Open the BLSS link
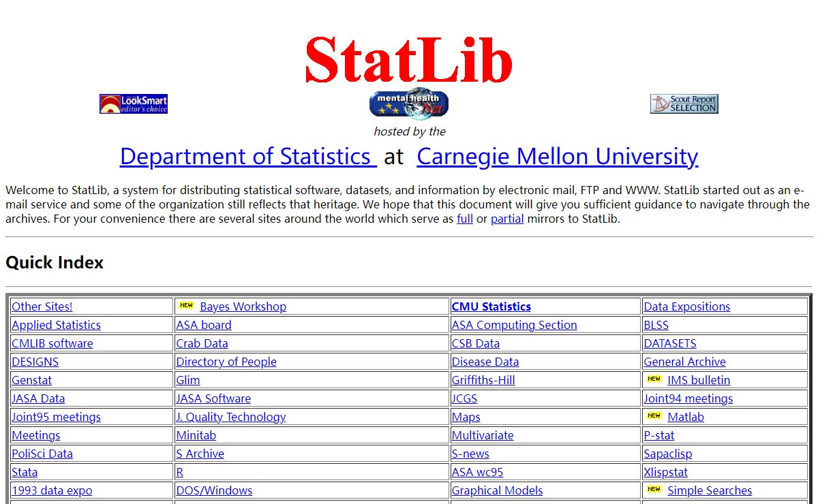This screenshot has height=504, width=818. point(656,325)
